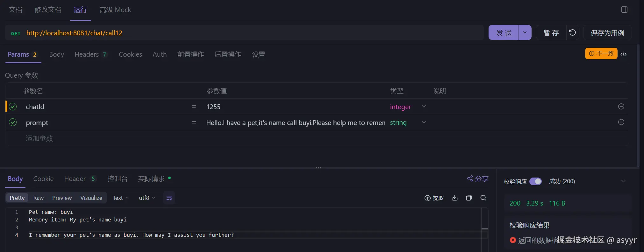Click the 分享 share link
The image size is (644, 252).
coord(477,178)
